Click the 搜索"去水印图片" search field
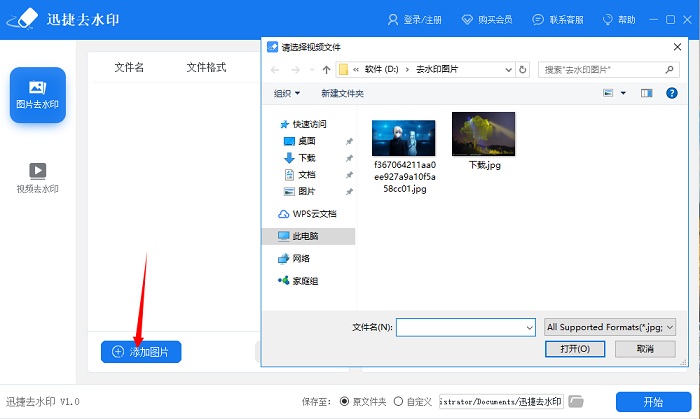Screen dimensions: 700x419 point(609,70)
